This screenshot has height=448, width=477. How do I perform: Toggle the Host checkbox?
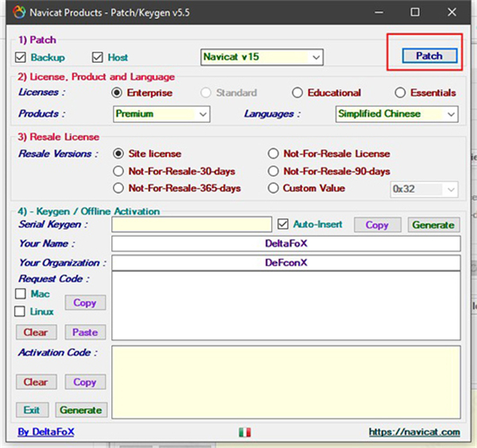(x=99, y=57)
